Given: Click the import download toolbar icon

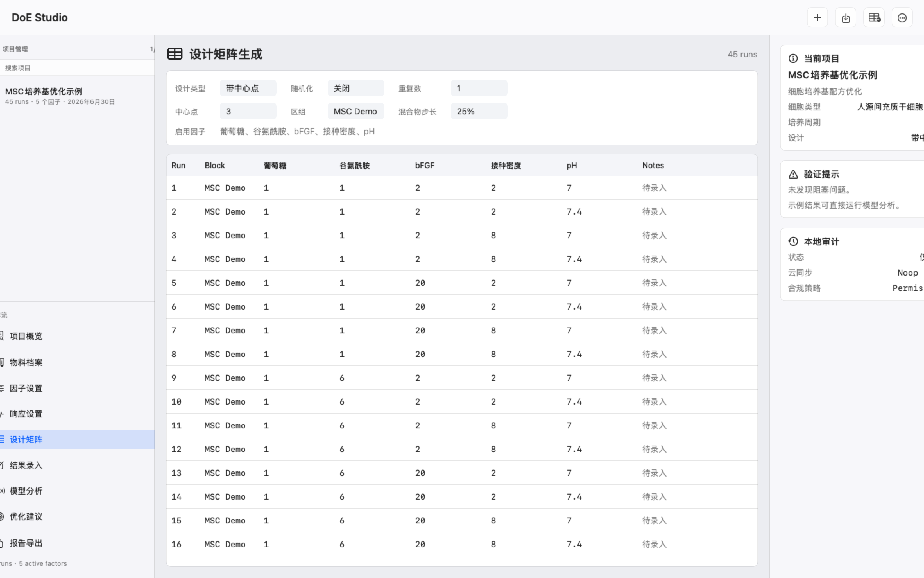Looking at the screenshot, I should [845, 18].
